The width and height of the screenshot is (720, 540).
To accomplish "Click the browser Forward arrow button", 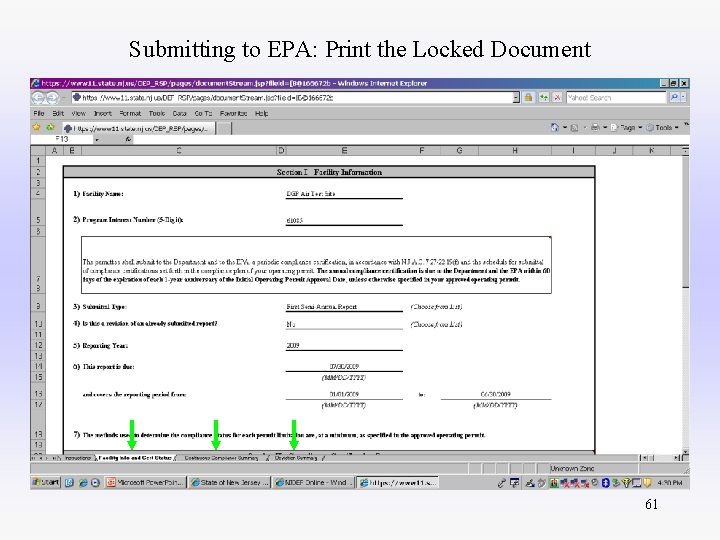I will 52,97.
